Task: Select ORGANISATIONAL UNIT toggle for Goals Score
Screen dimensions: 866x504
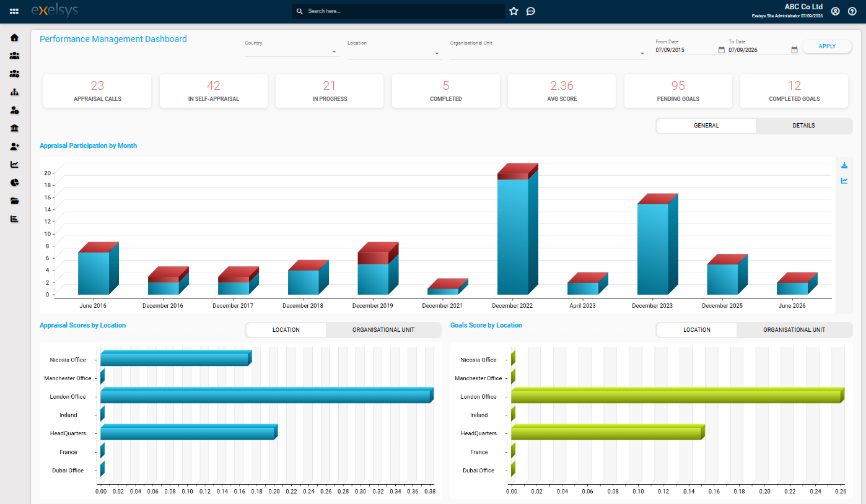Action: tap(794, 330)
